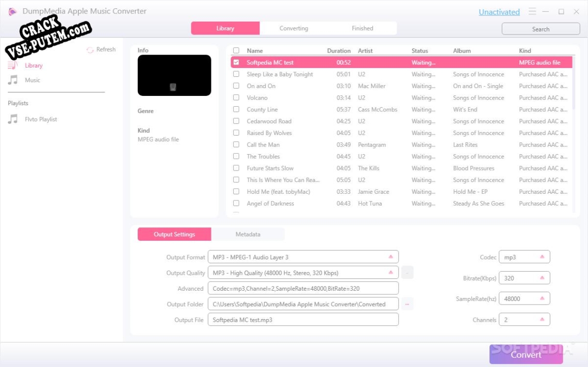Switch to the Library top tab
The width and height of the screenshot is (588, 367).
[x=225, y=28]
